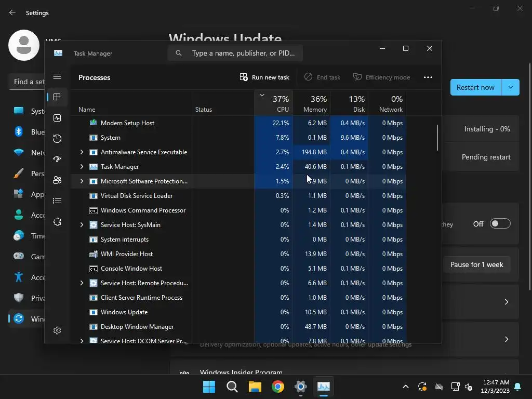Click Efficiency mode button
Screen dimensions: 532x399
(x=381, y=77)
